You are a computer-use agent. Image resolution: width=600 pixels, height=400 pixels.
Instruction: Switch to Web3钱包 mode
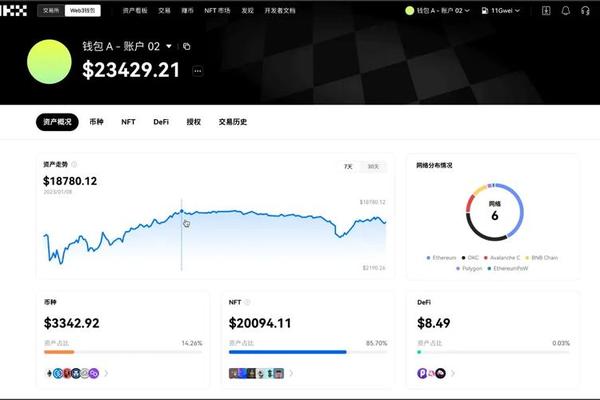pyautogui.click(x=82, y=11)
